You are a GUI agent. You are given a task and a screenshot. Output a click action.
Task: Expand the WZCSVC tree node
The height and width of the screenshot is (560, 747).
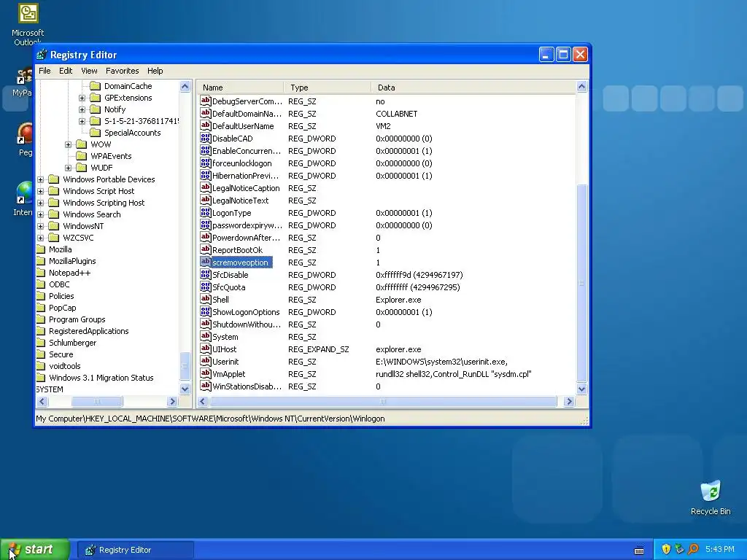coord(41,238)
